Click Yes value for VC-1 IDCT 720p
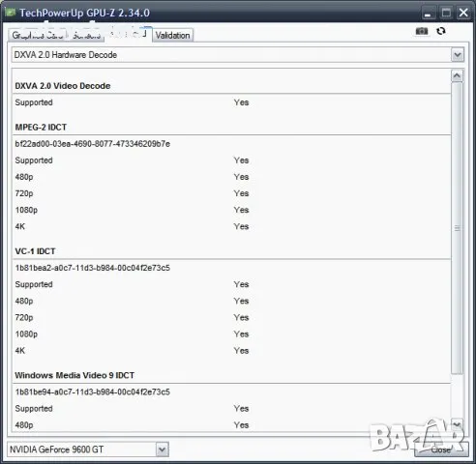The image size is (476, 464). coord(241,318)
